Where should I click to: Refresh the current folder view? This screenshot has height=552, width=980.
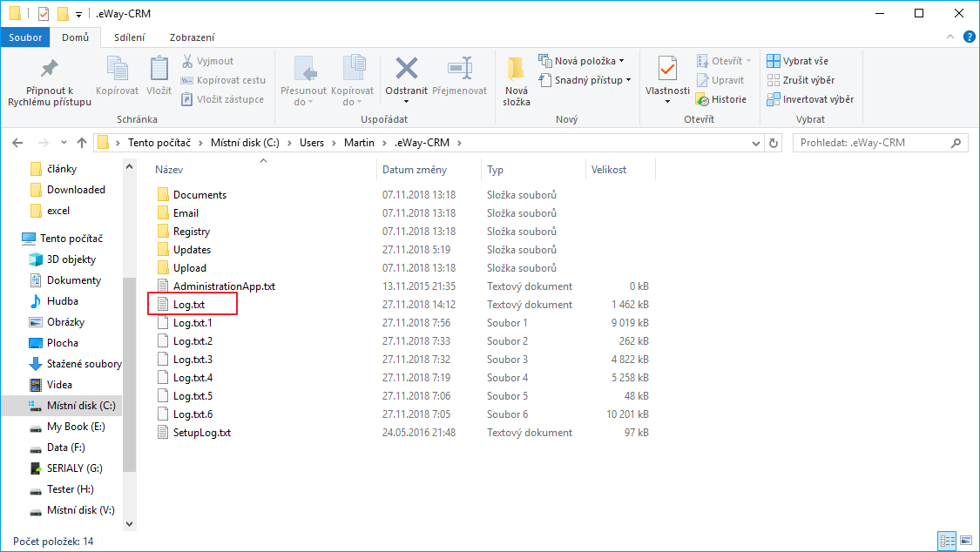tap(774, 143)
